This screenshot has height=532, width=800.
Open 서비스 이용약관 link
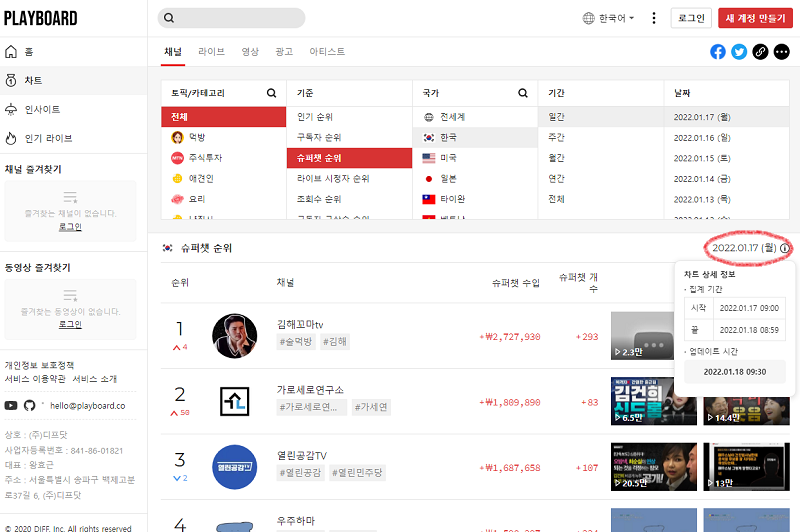pos(35,379)
